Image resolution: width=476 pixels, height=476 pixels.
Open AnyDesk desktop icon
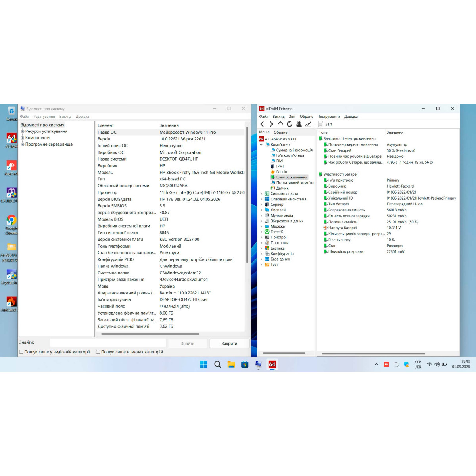[x=11, y=168]
